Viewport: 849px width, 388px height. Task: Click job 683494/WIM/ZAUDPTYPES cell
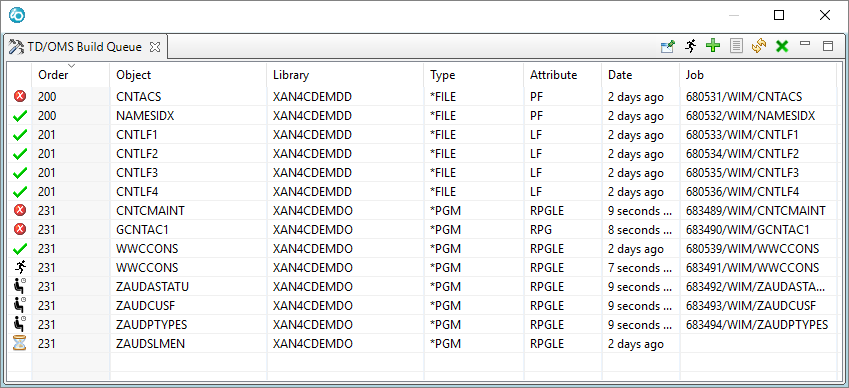click(x=758, y=324)
